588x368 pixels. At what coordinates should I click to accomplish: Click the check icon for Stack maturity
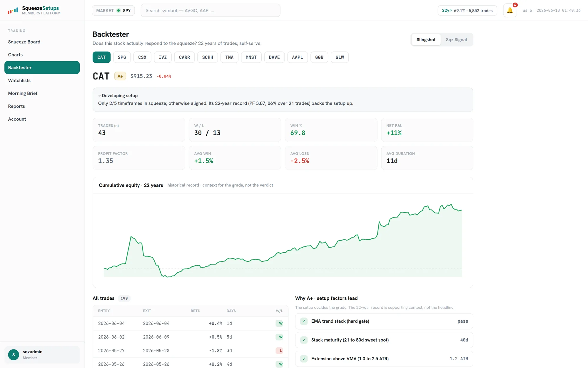point(304,340)
